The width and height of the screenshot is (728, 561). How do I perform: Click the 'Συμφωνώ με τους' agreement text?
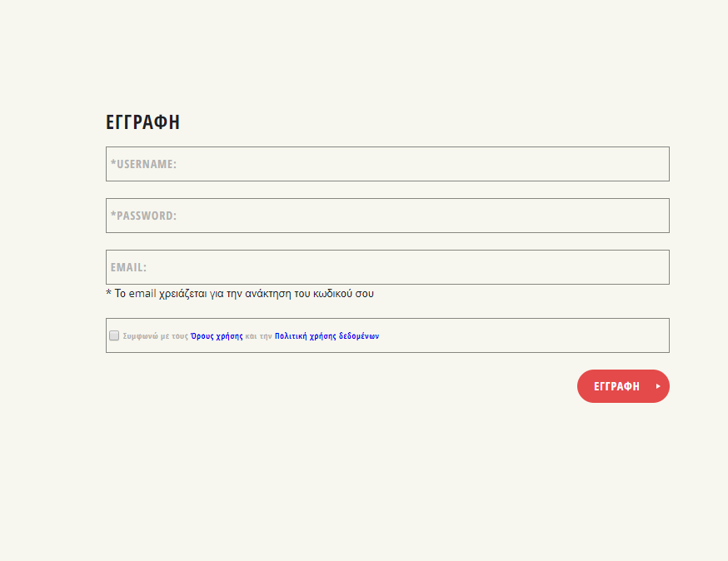156,336
